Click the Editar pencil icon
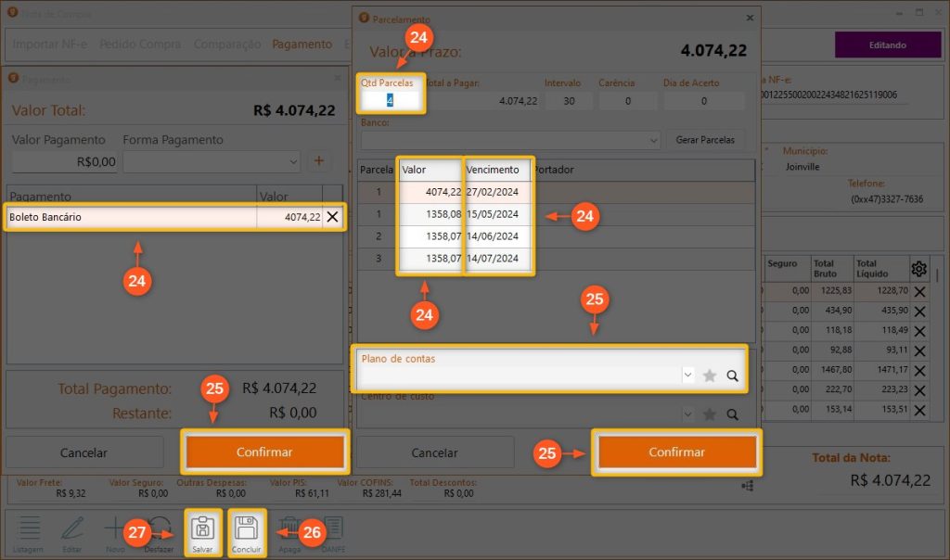The height and width of the screenshot is (560, 950). tap(72, 528)
